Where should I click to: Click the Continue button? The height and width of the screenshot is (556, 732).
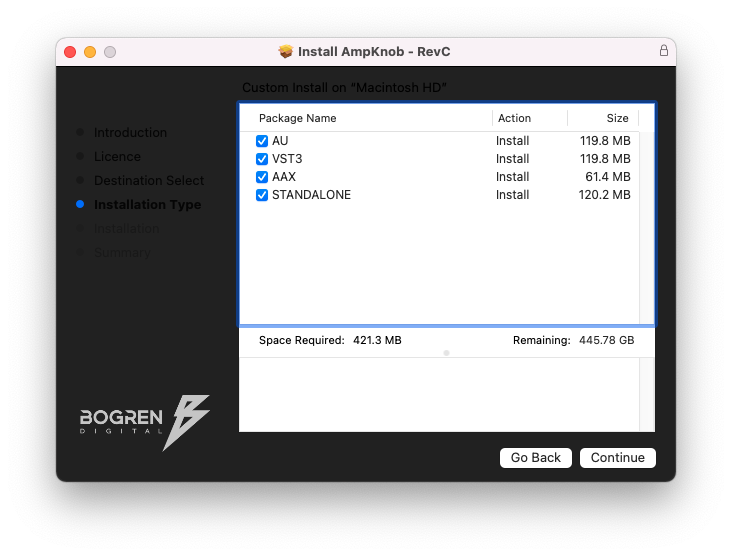click(618, 457)
